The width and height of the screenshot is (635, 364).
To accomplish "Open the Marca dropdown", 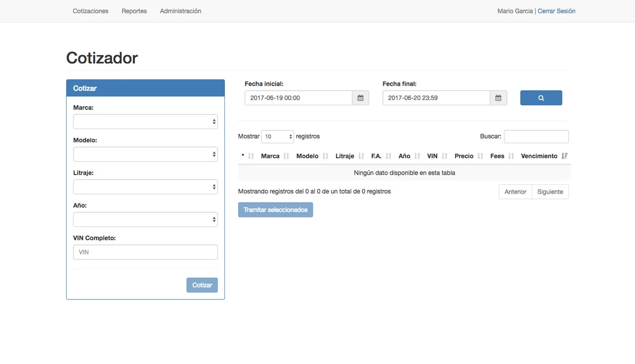I will (146, 122).
